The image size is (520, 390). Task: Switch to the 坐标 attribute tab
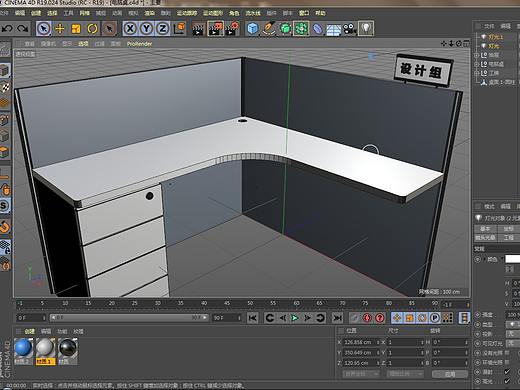coord(509,229)
